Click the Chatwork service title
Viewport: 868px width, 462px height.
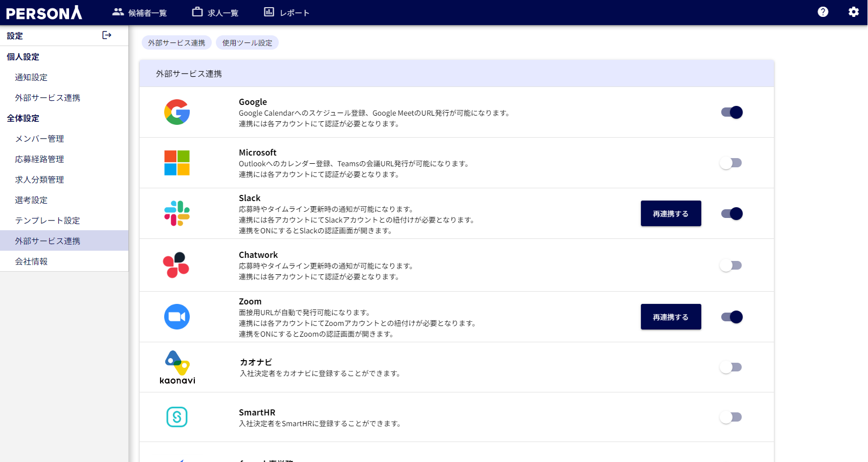[258, 255]
